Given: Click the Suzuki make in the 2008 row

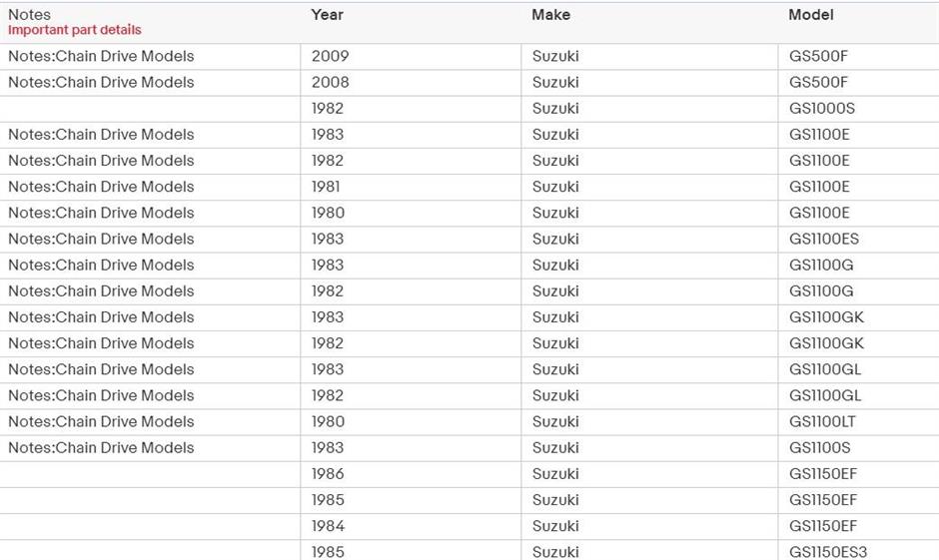Looking at the screenshot, I should 555,82.
